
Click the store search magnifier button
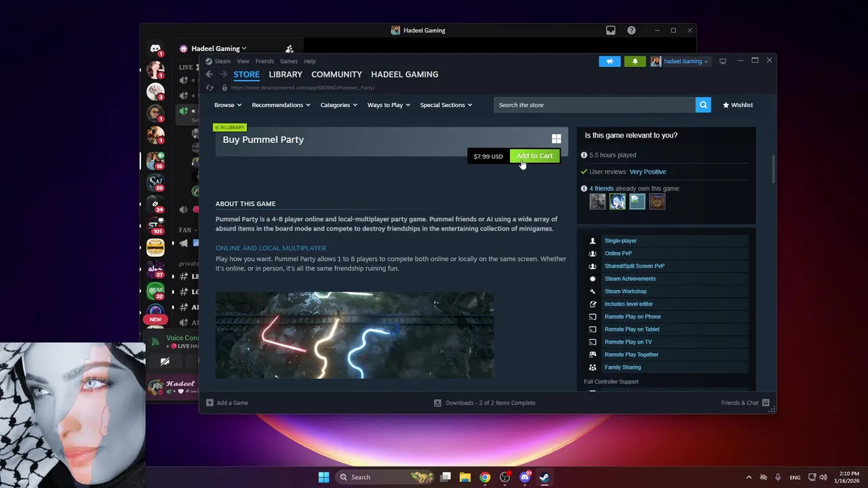[x=703, y=105]
